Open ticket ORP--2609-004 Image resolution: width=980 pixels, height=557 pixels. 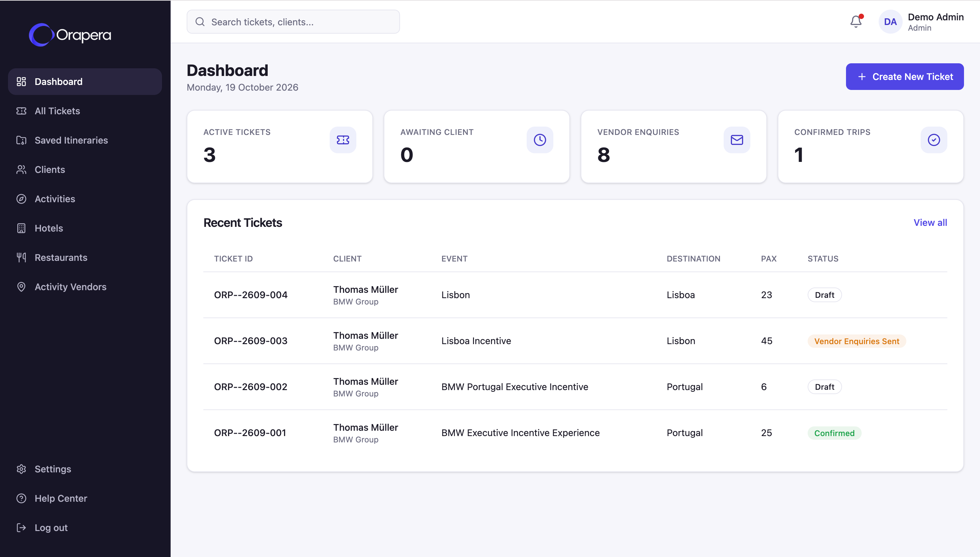click(251, 295)
